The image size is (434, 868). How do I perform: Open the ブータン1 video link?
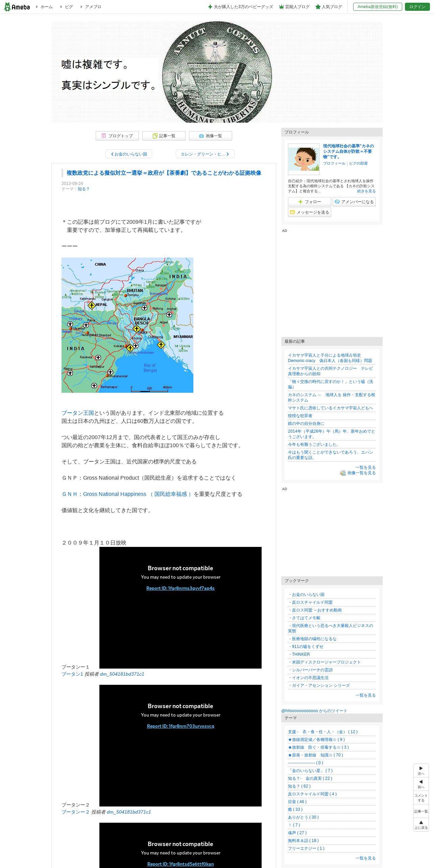(x=72, y=674)
